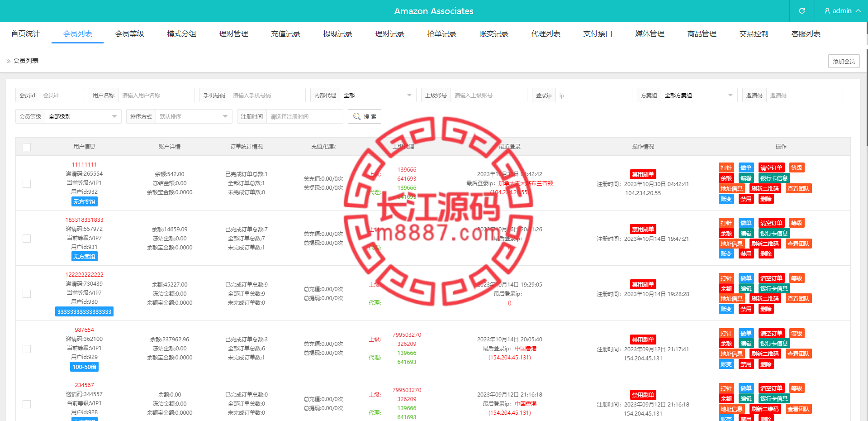Click username 987654
Viewport: 868px width, 421px height.
pos(85,330)
